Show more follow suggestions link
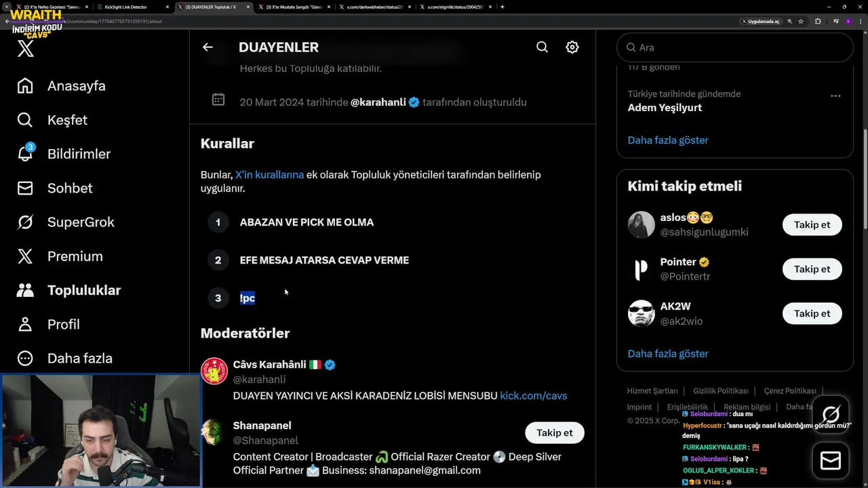 click(x=668, y=354)
